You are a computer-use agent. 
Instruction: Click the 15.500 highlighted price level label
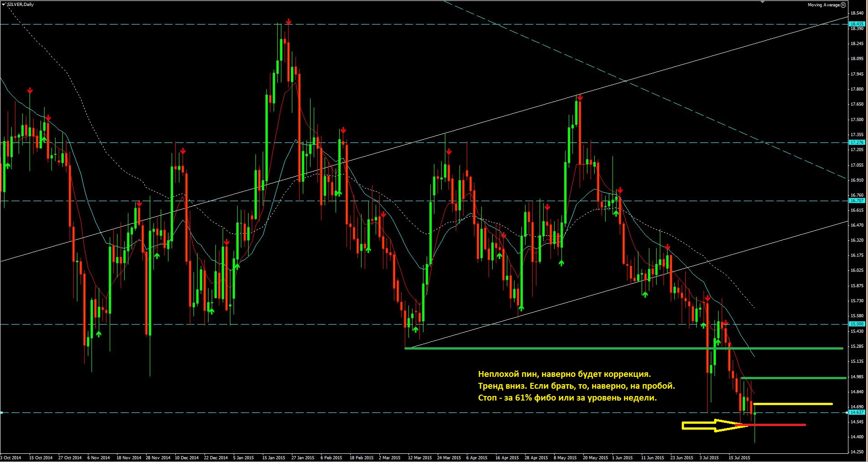pyautogui.click(x=857, y=324)
